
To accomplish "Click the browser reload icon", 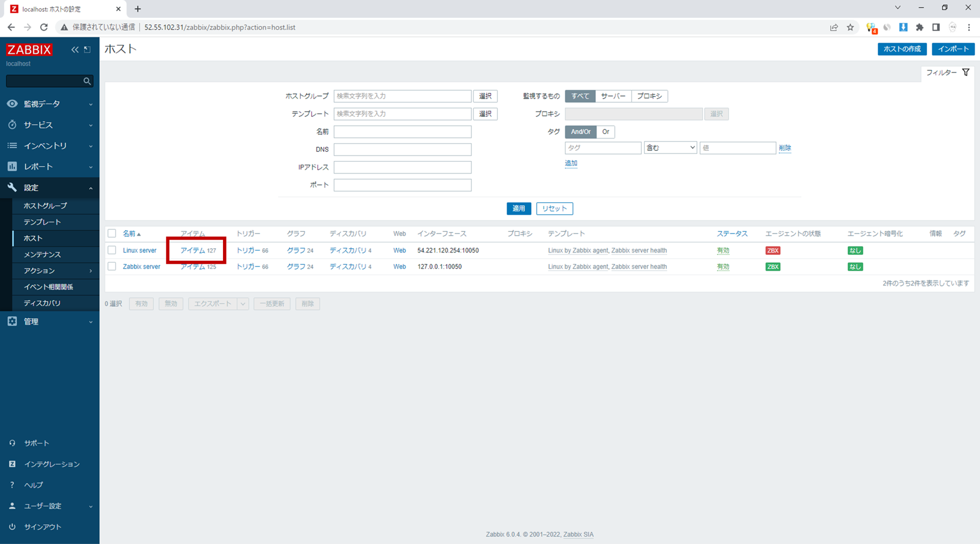I will click(44, 27).
